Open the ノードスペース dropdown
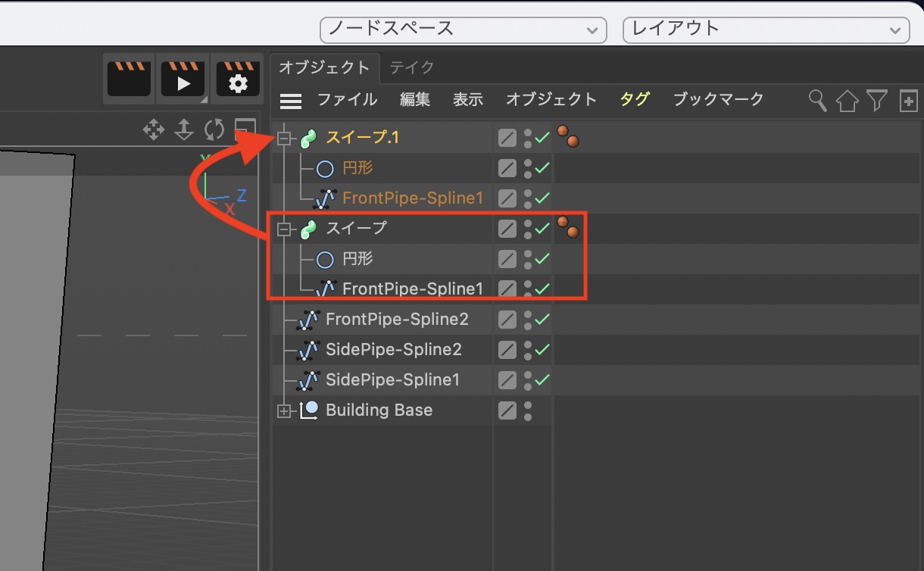The width and height of the screenshot is (924, 571). click(x=463, y=30)
